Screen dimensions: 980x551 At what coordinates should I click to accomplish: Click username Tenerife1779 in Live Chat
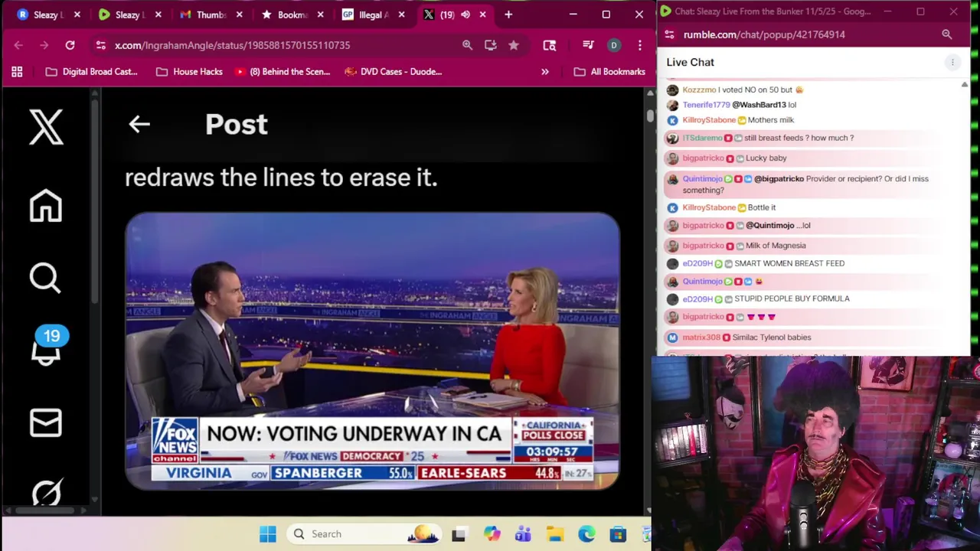point(706,105)
